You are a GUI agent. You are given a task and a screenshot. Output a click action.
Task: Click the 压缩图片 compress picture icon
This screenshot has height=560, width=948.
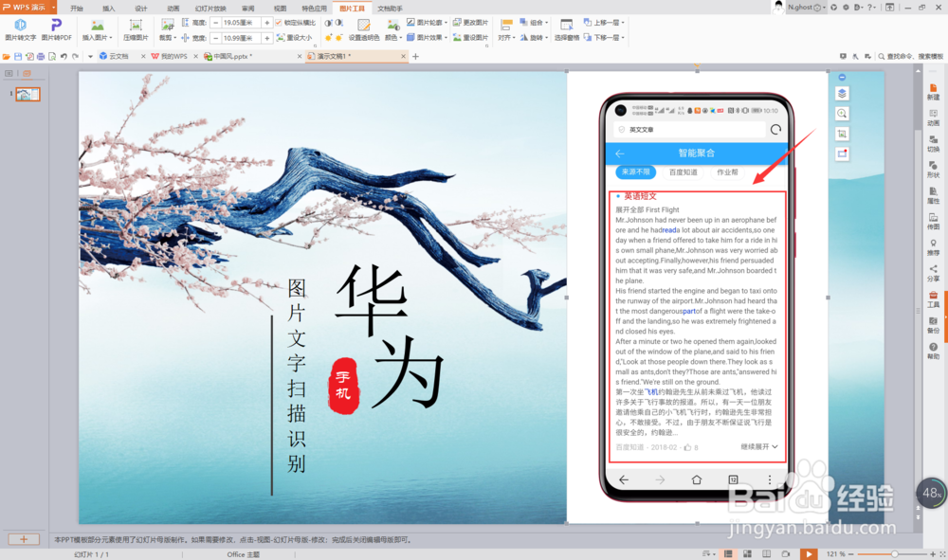coord(136,29)
